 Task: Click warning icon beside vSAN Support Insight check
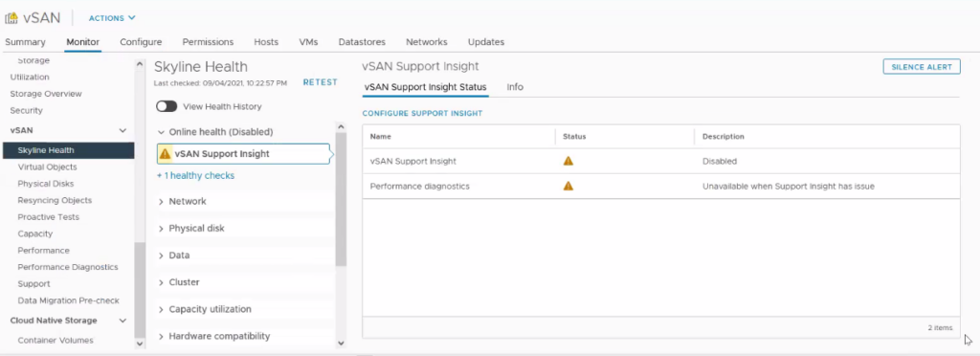point(165,154)
